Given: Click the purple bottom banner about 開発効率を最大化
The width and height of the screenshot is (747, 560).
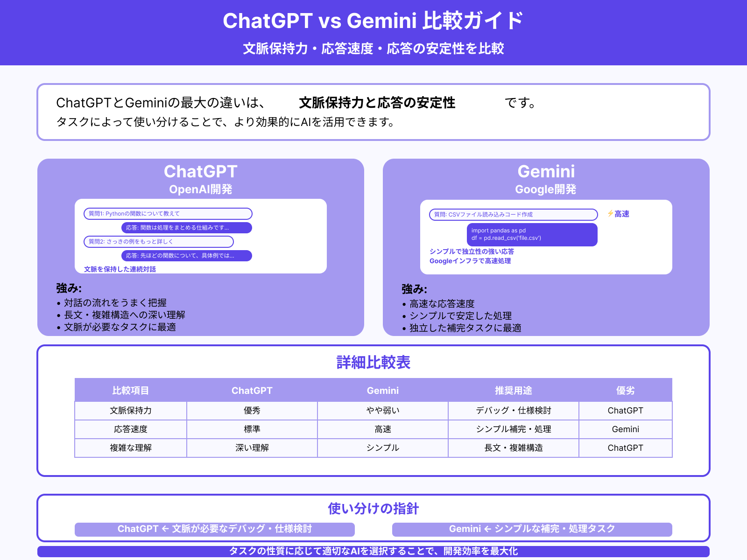Looking at the screenshot, I should tap(373, 551).
